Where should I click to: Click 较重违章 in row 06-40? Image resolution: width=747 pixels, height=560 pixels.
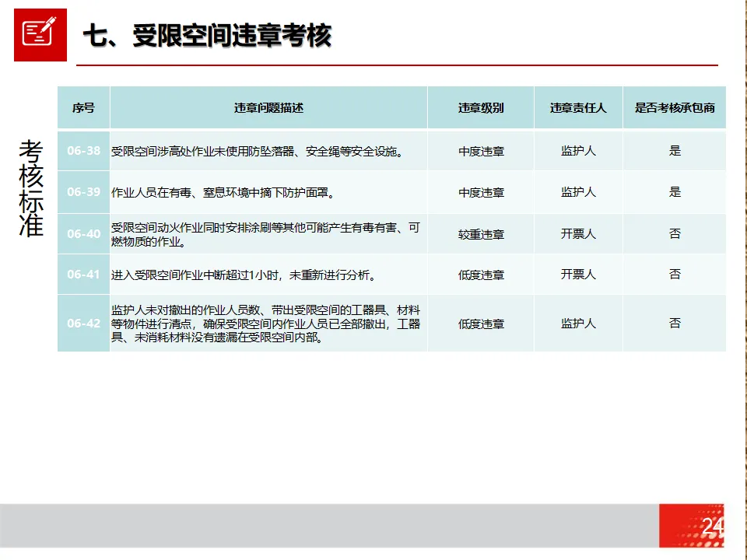pos(481,234)
